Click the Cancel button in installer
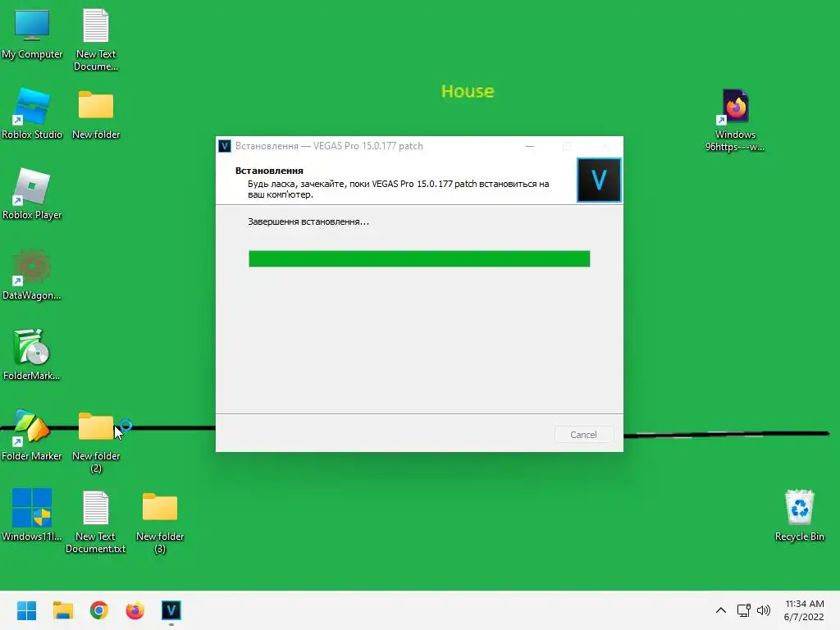This screenshot has height=630, width=840. pyautogui.click(x=583, y=435)
